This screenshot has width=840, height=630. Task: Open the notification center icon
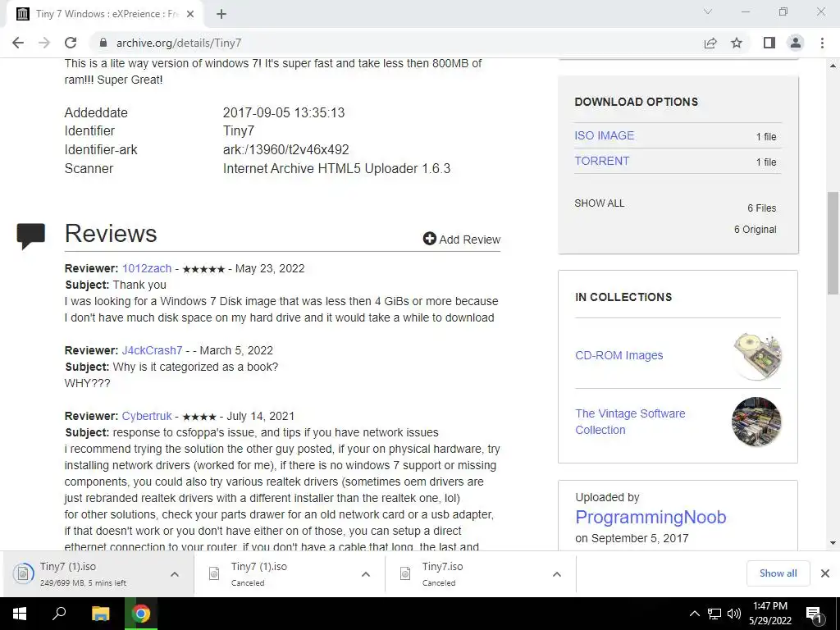click(814, 614)
